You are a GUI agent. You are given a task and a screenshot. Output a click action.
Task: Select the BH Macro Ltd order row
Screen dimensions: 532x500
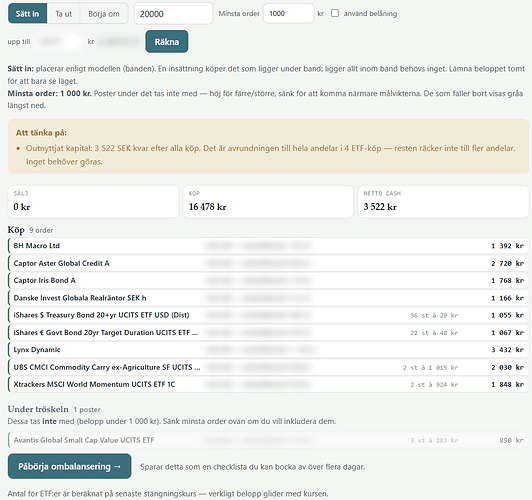(x=268, y=246)
